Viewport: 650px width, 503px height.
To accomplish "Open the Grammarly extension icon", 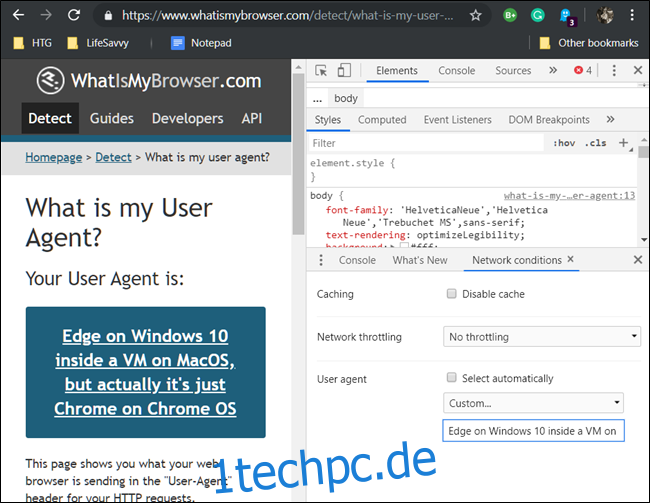I will click(538, 16).
